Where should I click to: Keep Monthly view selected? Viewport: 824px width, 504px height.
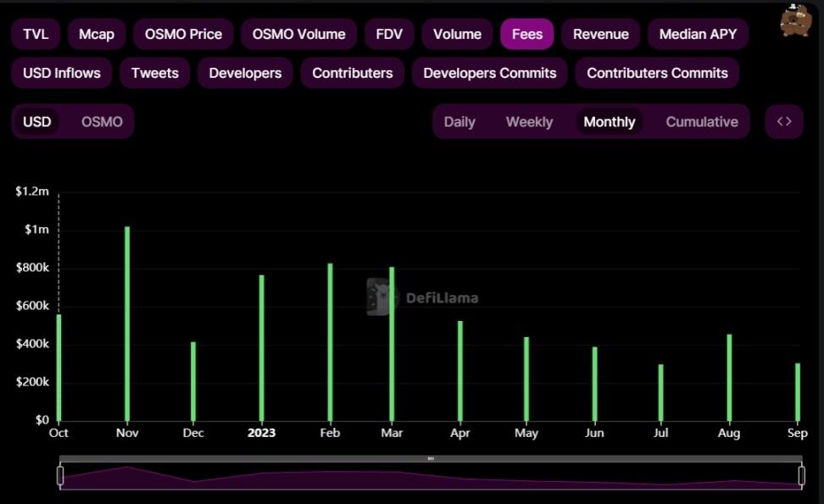[x=609, y=121]
